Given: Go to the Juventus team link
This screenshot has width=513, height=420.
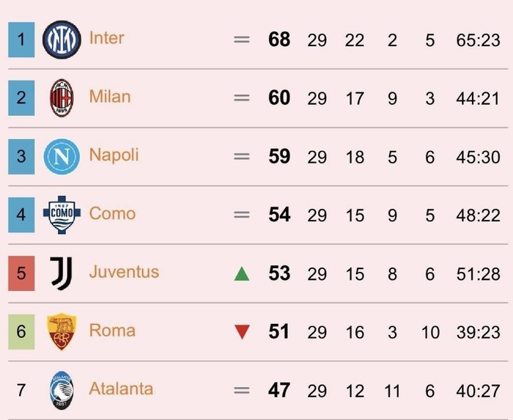Looking at the screenshot, I should click(124, 272).
